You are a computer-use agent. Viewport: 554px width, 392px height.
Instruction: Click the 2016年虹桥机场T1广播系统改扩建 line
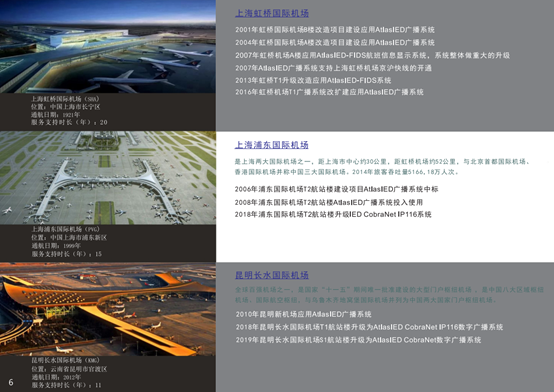(329, 92)
